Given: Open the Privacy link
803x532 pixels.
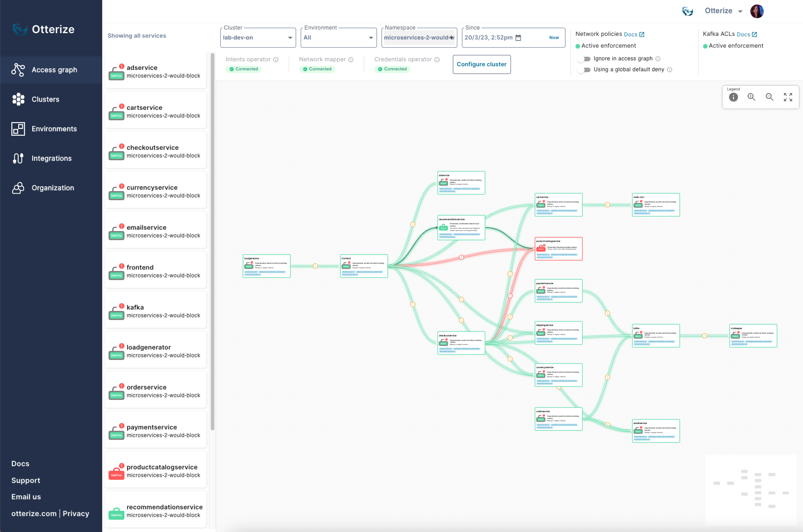Looking at the screenshot, I should click(76, 514).
